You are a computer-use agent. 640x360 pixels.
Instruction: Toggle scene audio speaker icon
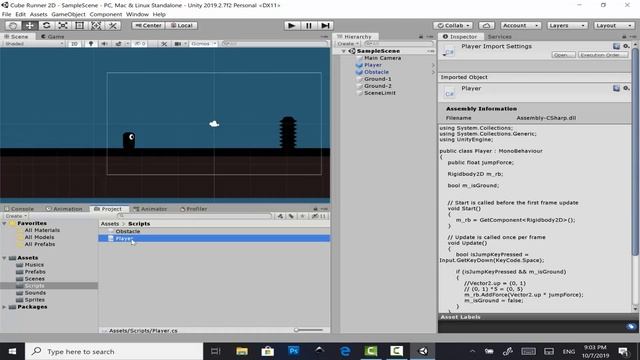pyautogui.click(x=104, y=44)
